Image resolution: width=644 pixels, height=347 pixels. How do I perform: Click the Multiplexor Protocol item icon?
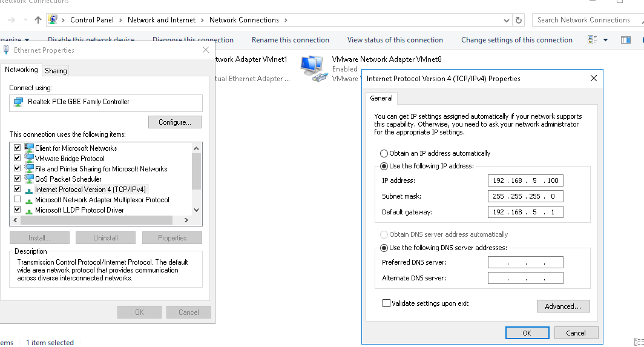29,200
